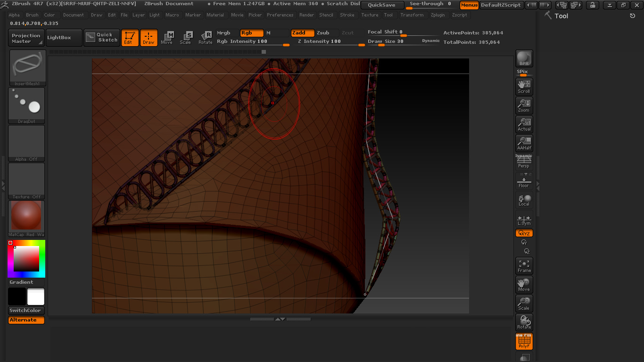Click the right-shelf Scale view icon

524,304
